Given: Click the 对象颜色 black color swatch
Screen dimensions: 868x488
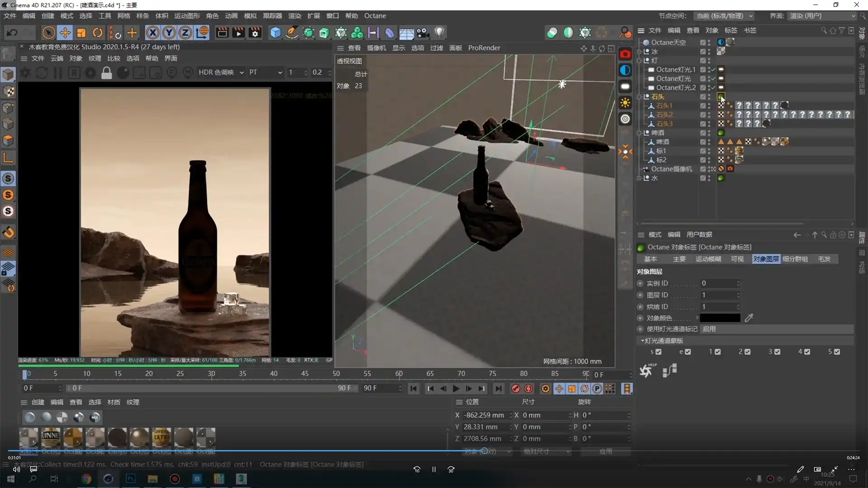Looking at the screenshot, I should pyautogui.click(x=720, y=318).
